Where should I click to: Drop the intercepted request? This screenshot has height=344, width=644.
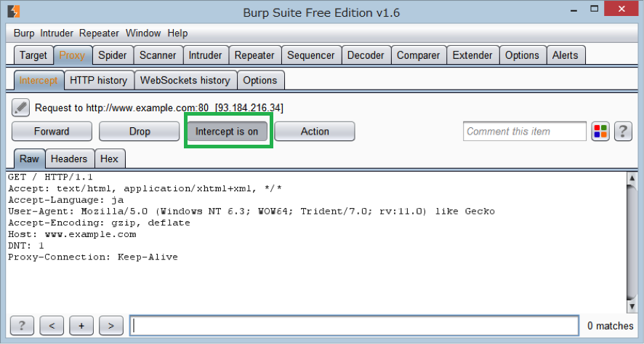[140, 132]
